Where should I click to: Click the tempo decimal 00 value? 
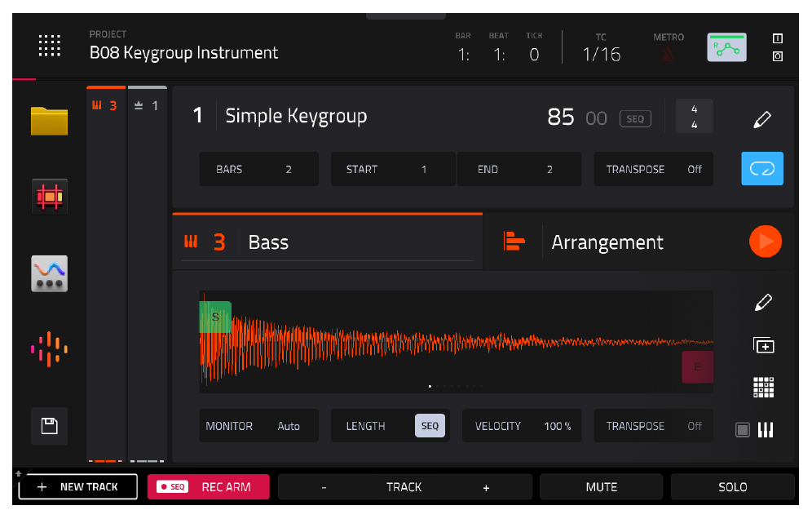[x=596, y=118]
